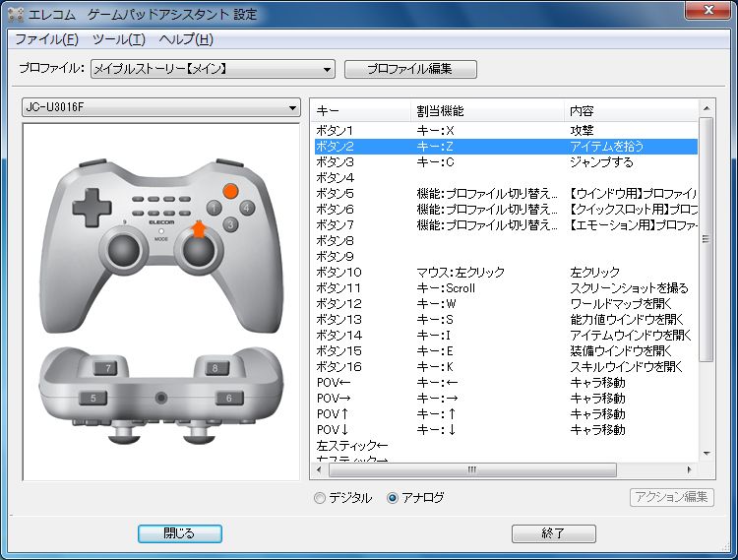Click the ワールドマップを開く cell
The width and height of the screenshot is (738, 560).
click(x=621, y=303)
